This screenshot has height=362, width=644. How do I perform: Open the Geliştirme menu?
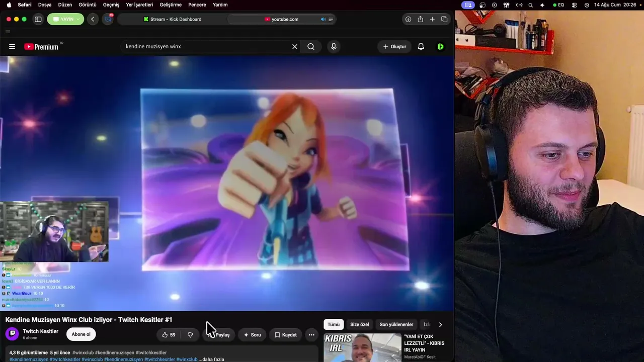click(x=171, y=5)
